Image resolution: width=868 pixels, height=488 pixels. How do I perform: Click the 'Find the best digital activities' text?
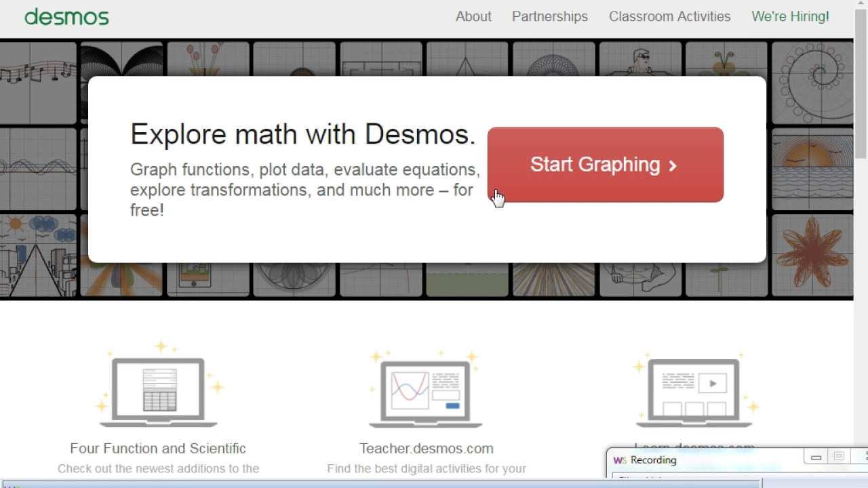click(427, 468)
